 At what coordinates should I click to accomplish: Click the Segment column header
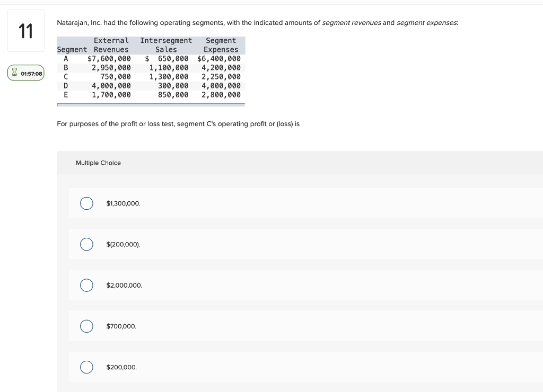pos(72,49)
